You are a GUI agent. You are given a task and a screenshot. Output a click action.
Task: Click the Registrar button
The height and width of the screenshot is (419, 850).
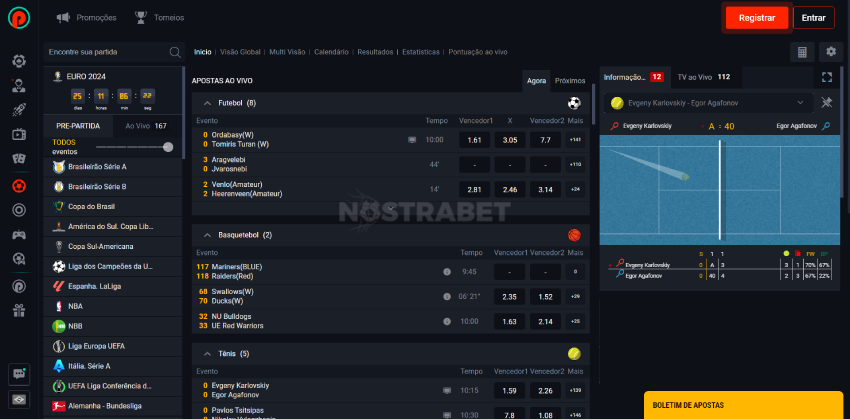pos(757,18)
